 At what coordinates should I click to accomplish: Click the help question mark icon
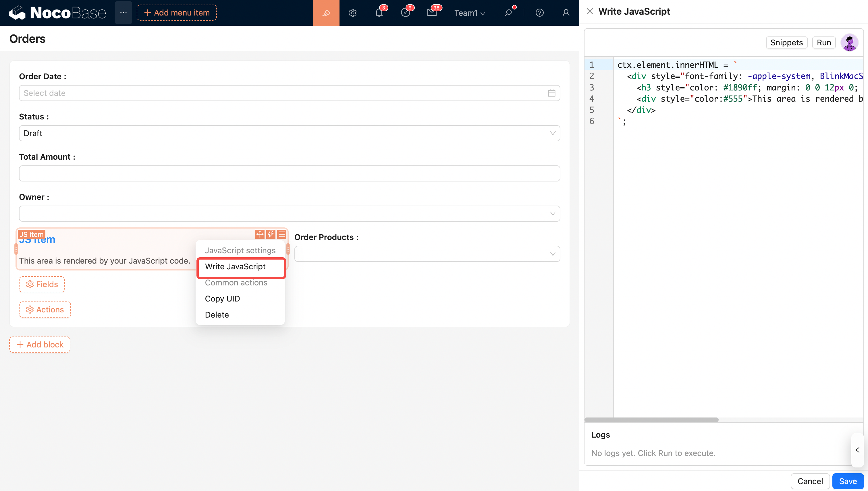point(539,13)
